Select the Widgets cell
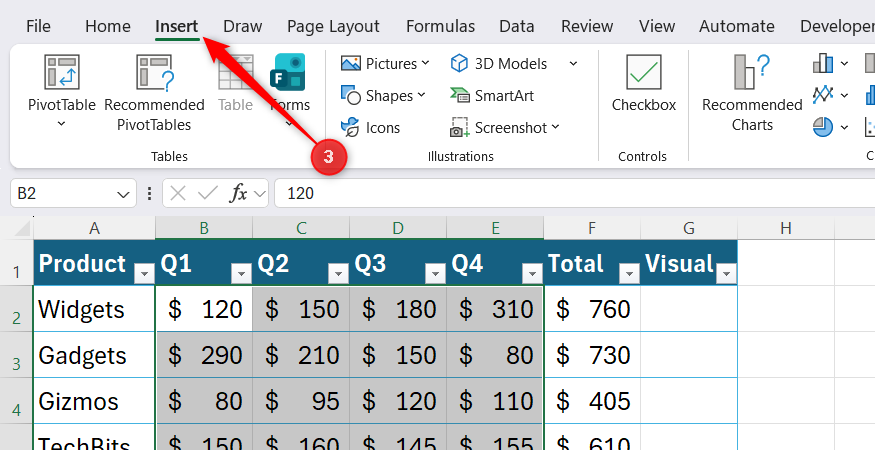This screenshot has height=450, width=875. 94,309
